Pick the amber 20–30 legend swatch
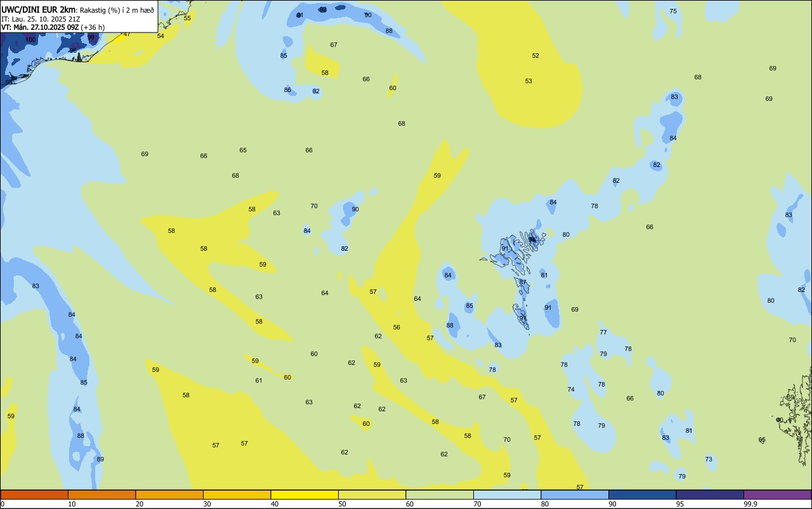Screen dimensions: 812x509 169,494
